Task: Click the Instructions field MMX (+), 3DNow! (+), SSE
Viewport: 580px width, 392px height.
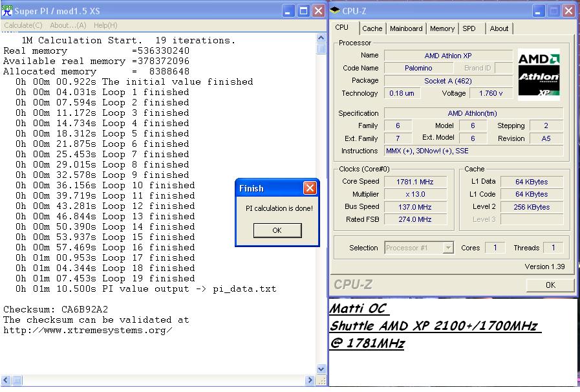Action: (473, 151)
